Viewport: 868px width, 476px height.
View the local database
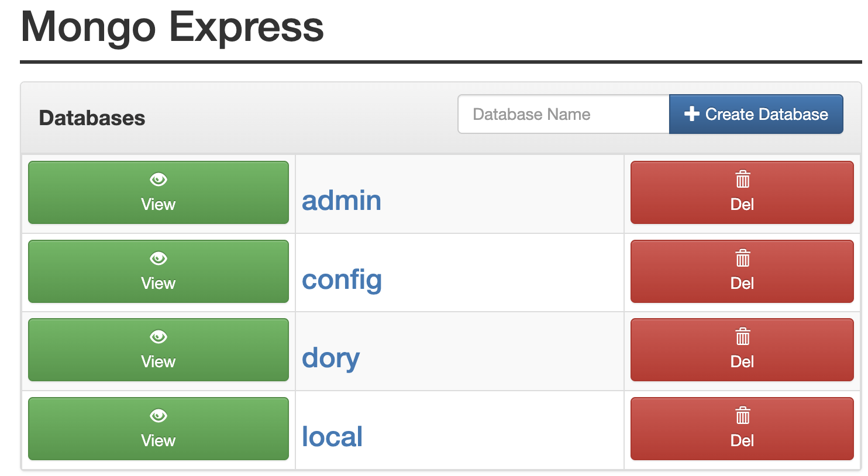tap(158, 429)
